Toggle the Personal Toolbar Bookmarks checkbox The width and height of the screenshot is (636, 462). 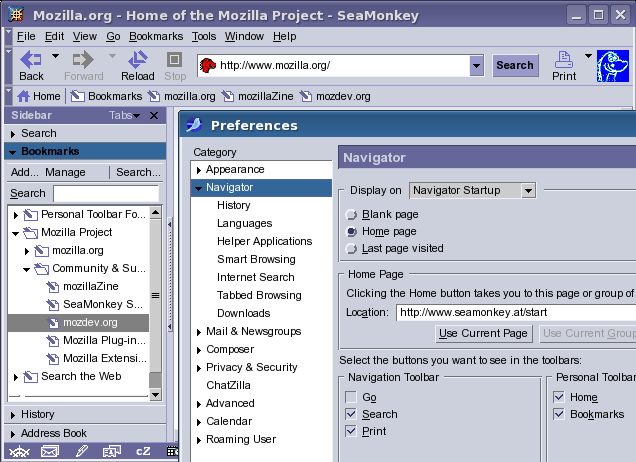559,414
